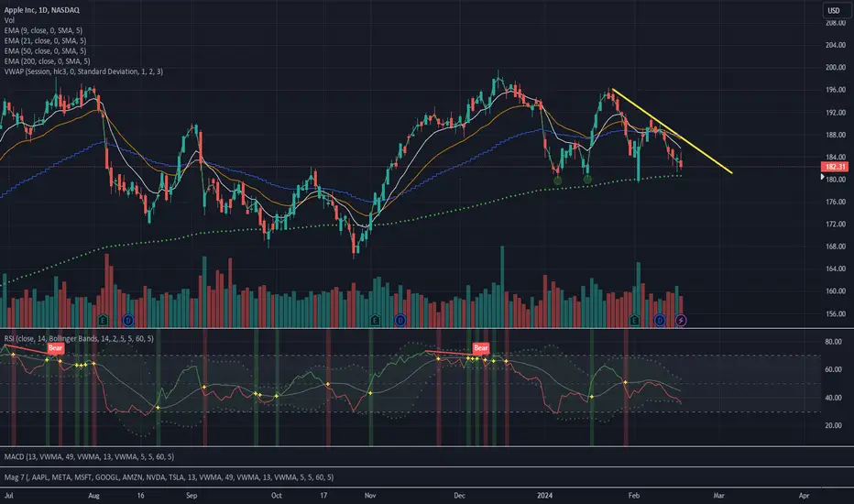This screenshot has width=854, height=504.
Task: Select the dividend 'D' marker in February
Action: (x=660, y=320)
